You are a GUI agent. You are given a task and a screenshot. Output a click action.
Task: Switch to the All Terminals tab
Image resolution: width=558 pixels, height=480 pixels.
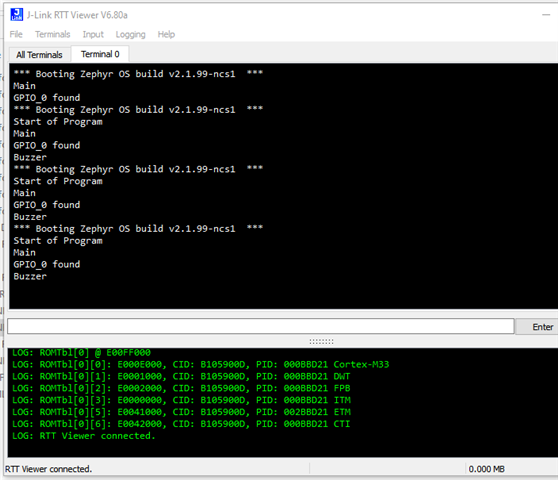39,55
